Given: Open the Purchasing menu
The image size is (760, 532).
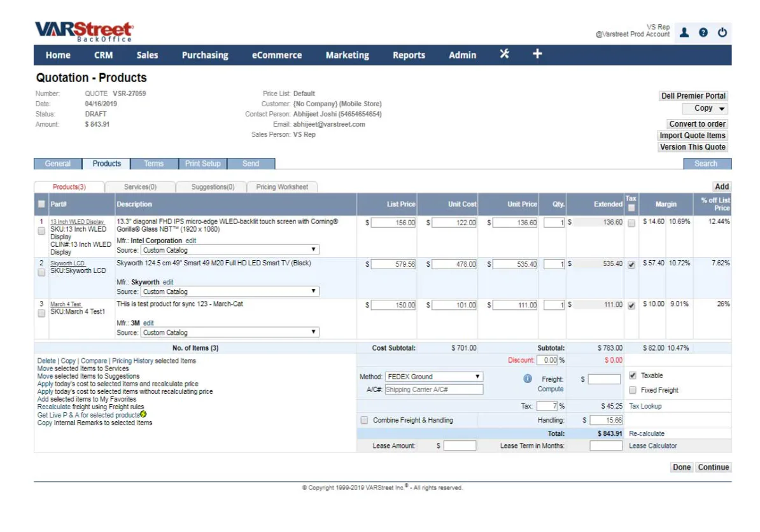Looking at the screenshot, I should pos(205,55).
